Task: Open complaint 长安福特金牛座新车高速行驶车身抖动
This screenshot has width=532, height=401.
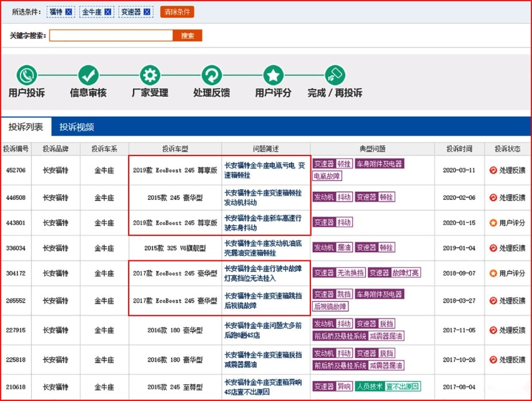Action: [263, 223]
